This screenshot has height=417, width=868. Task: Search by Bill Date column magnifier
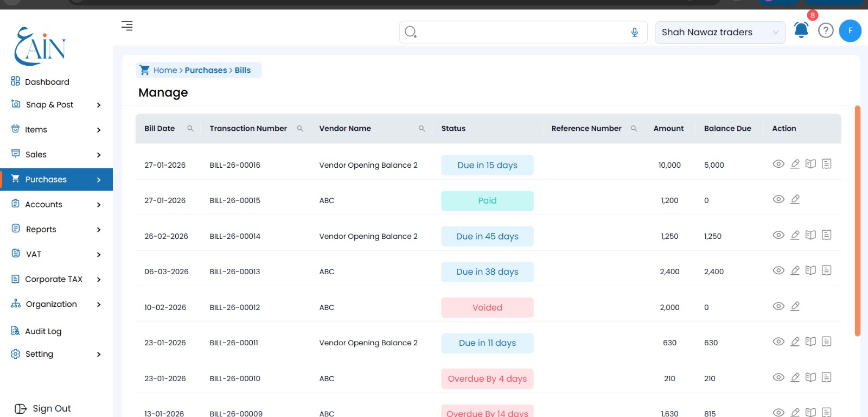(190, 129)
